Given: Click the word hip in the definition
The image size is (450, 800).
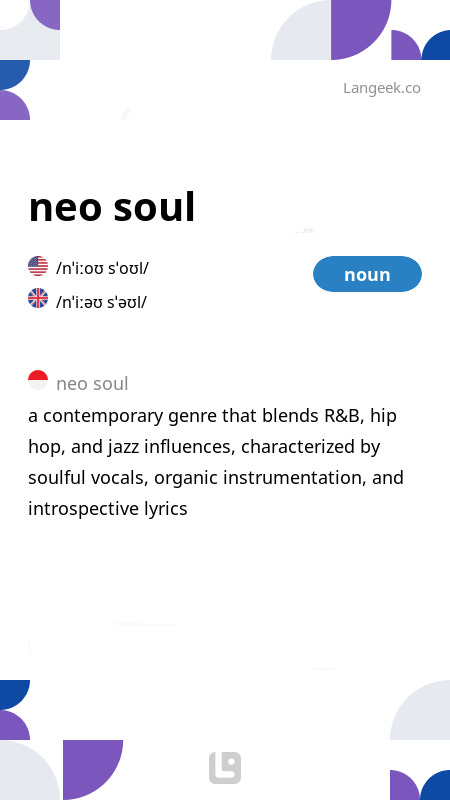Looking at the screenshot, I should (384, 416).
